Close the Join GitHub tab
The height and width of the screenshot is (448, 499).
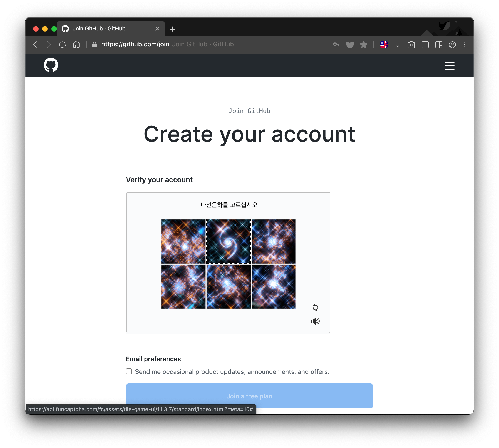point(157,29)
